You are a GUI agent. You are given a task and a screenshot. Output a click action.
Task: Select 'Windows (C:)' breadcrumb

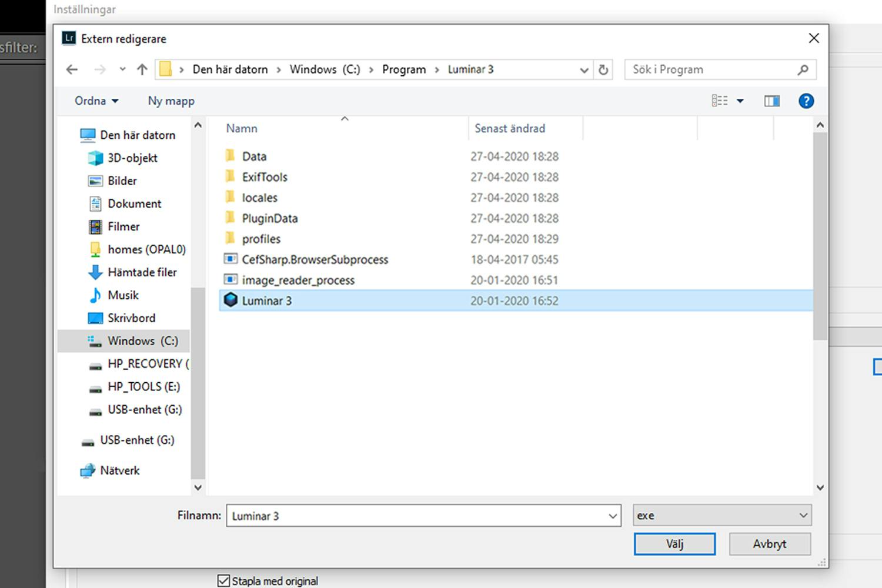(325, 69)
